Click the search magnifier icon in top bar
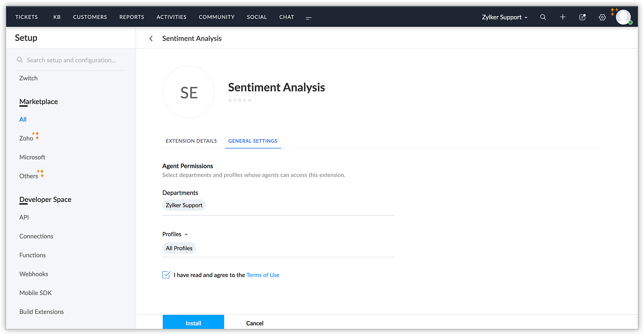The width and height of the screenshot is (644, 335). pyautogui.click(x=543, y=17)
